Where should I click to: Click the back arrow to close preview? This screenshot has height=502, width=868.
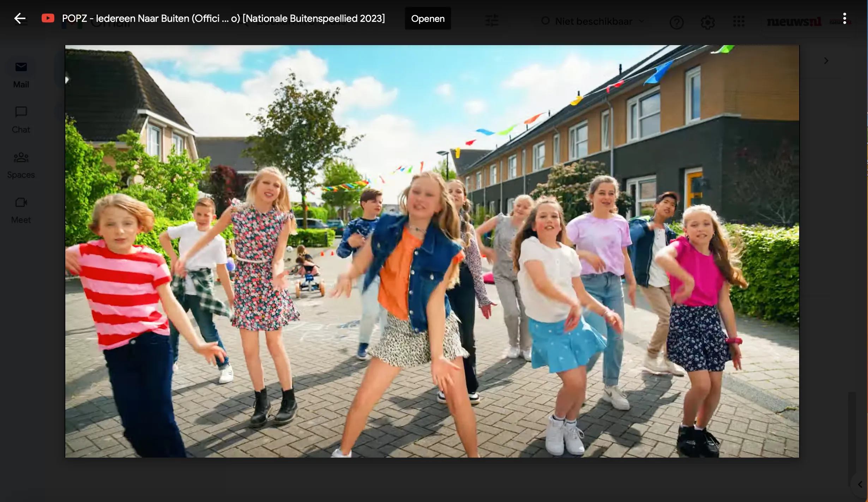(20, 18)
